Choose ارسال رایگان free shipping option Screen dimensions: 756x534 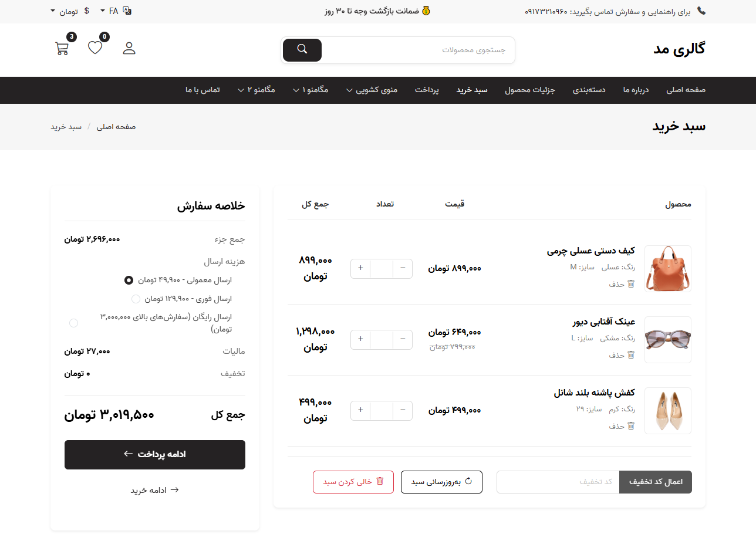(x=73, y=323)
